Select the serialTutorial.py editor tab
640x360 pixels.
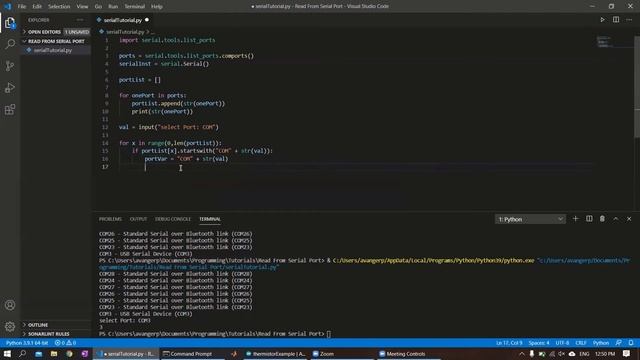[x=123, y=20]
